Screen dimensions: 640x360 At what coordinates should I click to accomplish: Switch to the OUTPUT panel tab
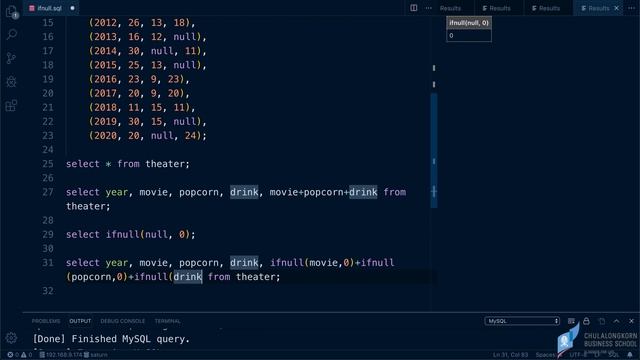80,321
